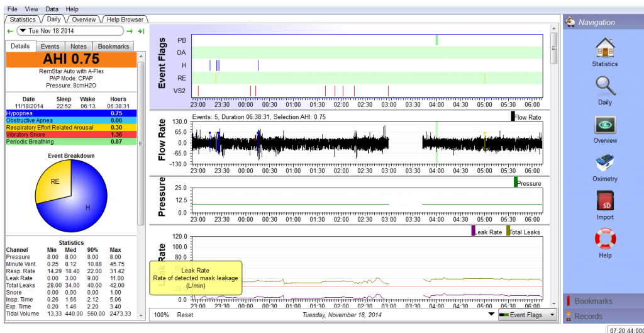644x333 pixels.
Task: Click the Event Breakdown heading
Action: (x=72, y=156)
